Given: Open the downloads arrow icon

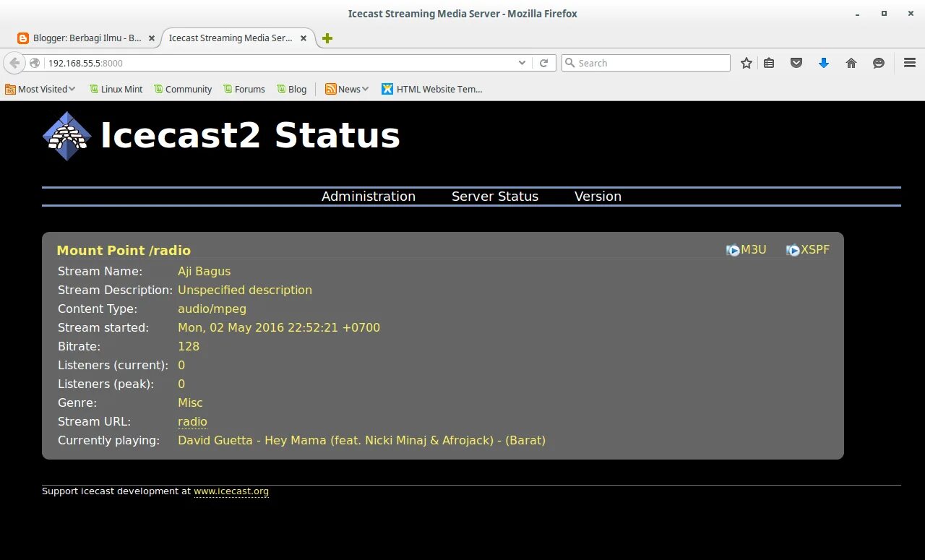Looking at the screenshot, I should point(824,63).
